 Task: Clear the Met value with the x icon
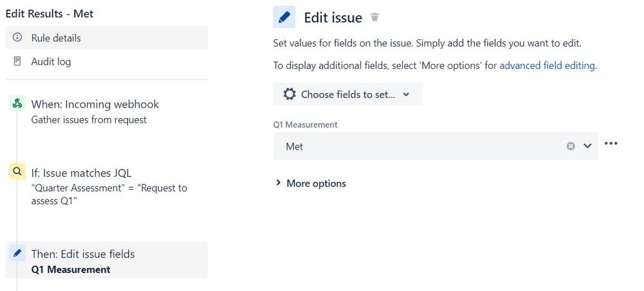click(x=571, y=146)
